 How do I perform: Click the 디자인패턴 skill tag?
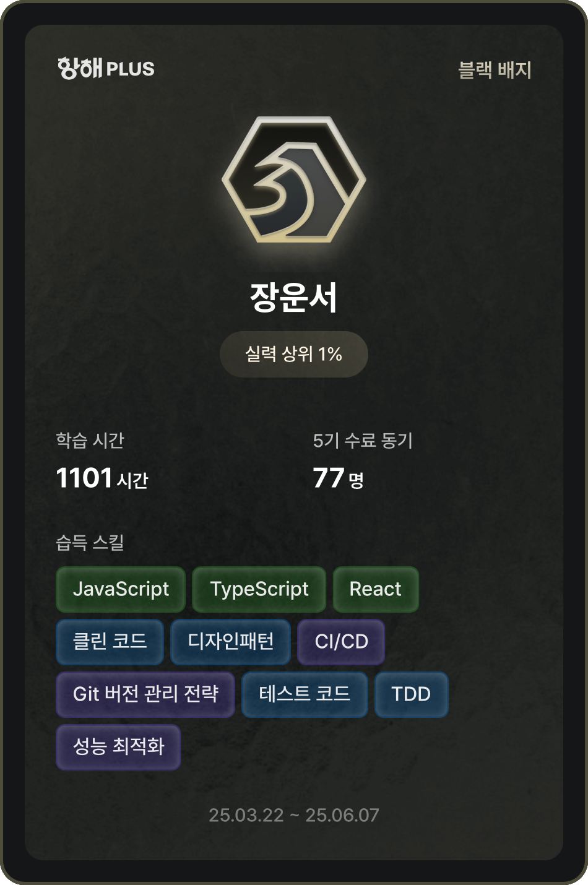click(x=230, y=642)
